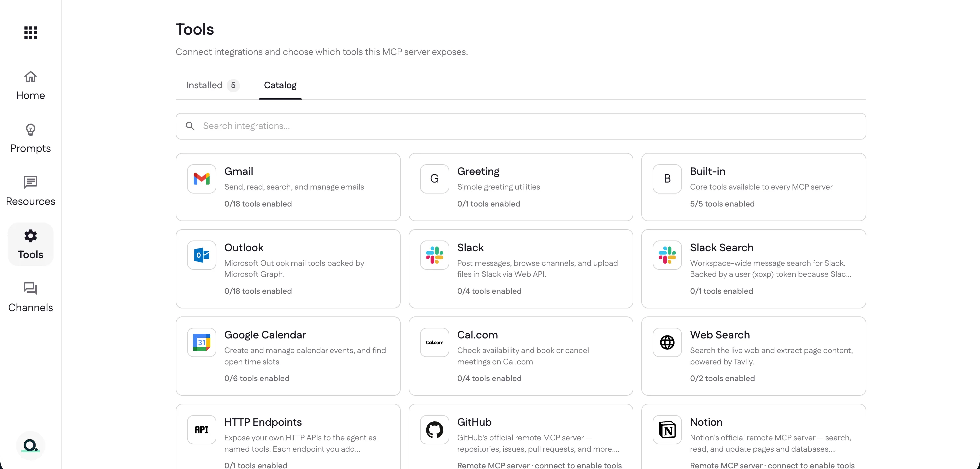980x469 pixels.
Task: Click the Slack Search logo icon
Action: (x=667, y=255)
